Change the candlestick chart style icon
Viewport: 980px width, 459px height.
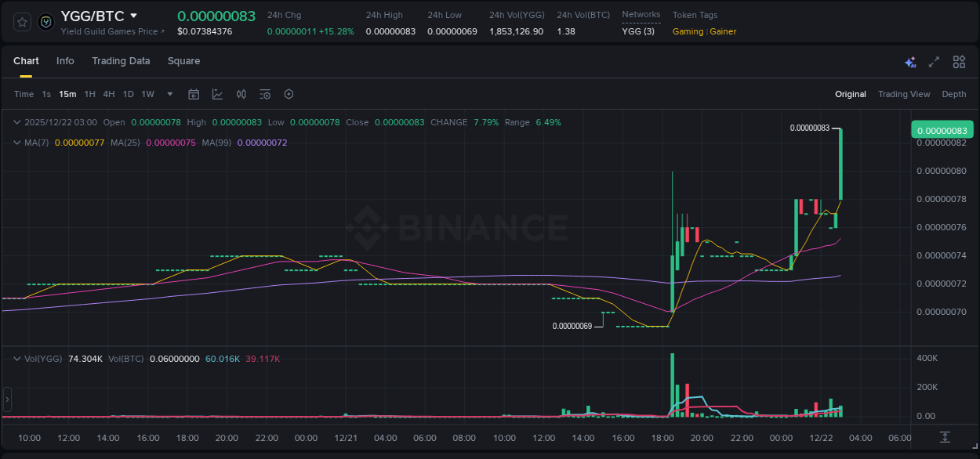coord(241,94)
